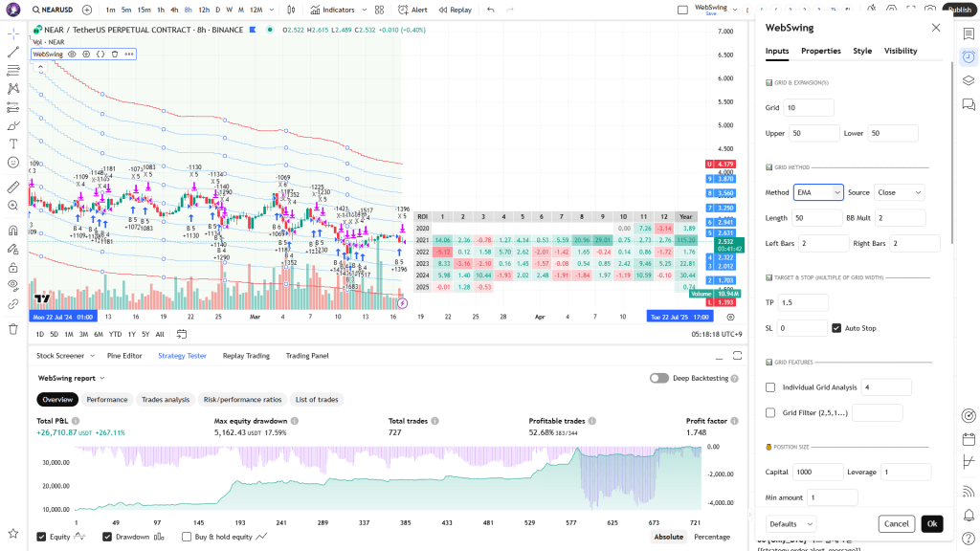
Task: Open the Pine Editor tab
Action: pos(123,356)
